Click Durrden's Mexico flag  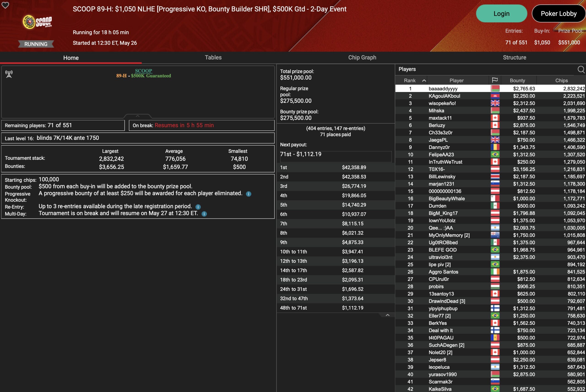[495, 206]
